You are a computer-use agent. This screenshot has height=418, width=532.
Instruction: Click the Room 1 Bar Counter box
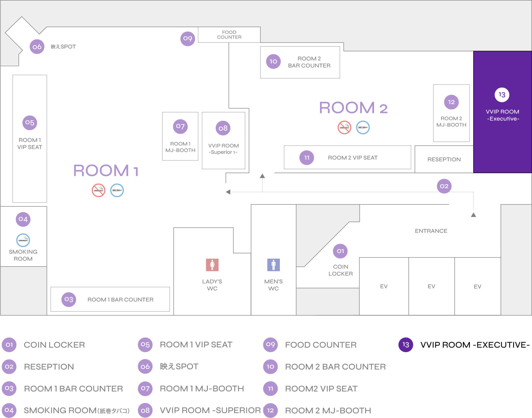(110, 299)
